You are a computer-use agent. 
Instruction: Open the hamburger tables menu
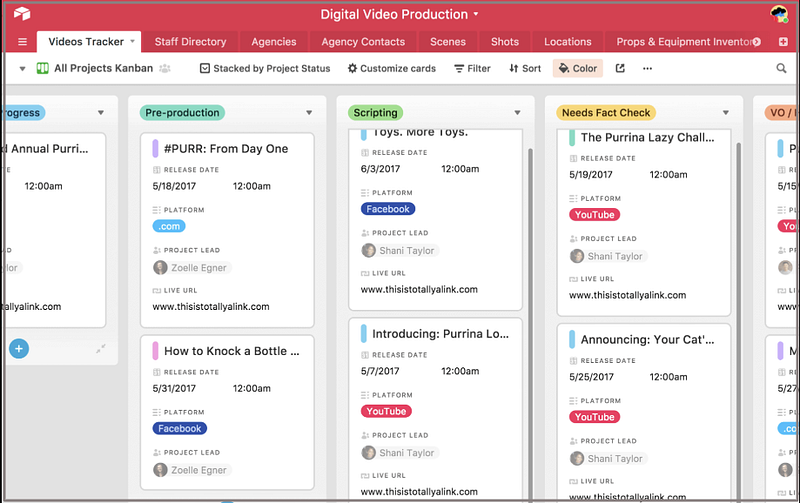point(22,42)
